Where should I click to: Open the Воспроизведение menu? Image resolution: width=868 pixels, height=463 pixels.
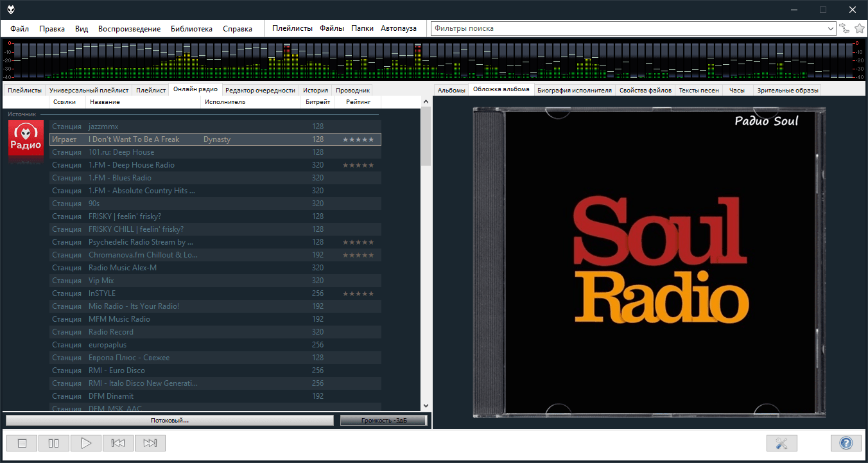129,28
